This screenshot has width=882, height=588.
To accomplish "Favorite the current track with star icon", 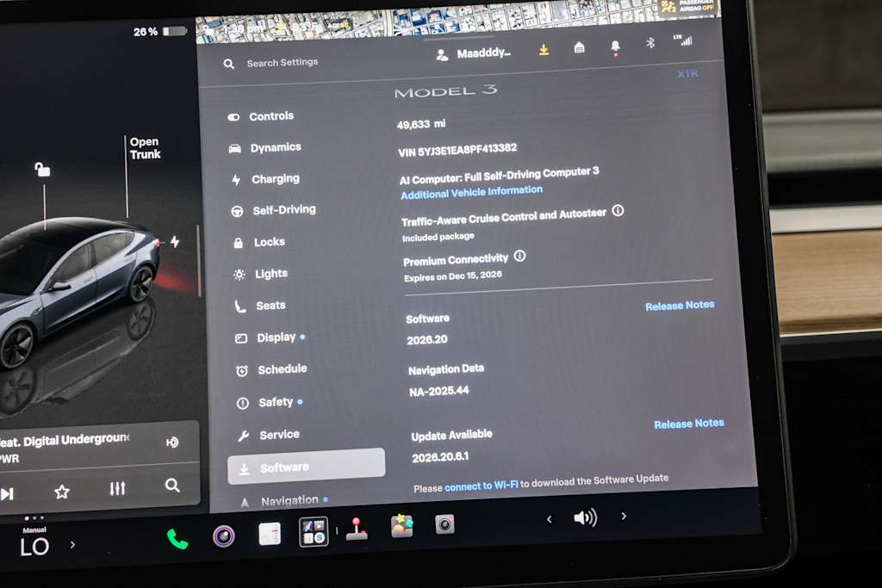I will click(x=62, y=492).
